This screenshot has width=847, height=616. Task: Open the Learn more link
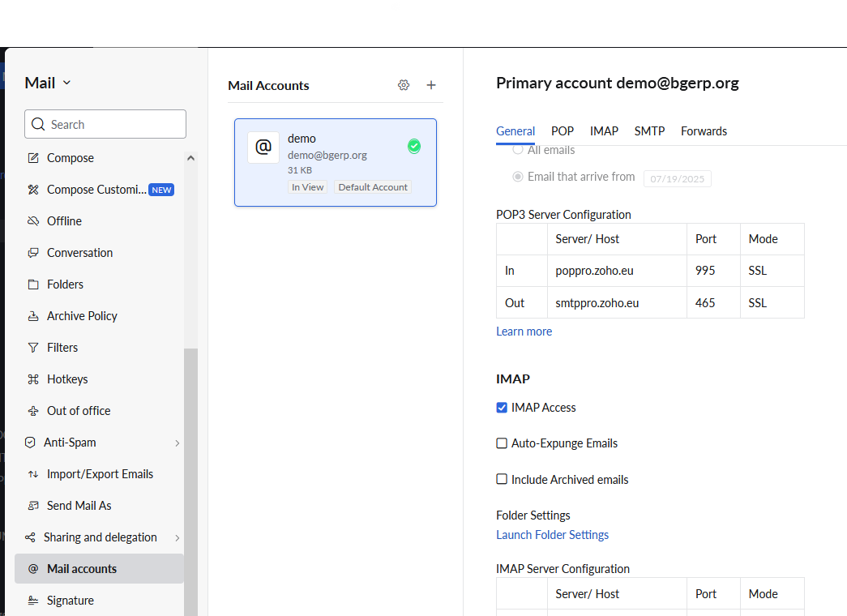(524, 332)
